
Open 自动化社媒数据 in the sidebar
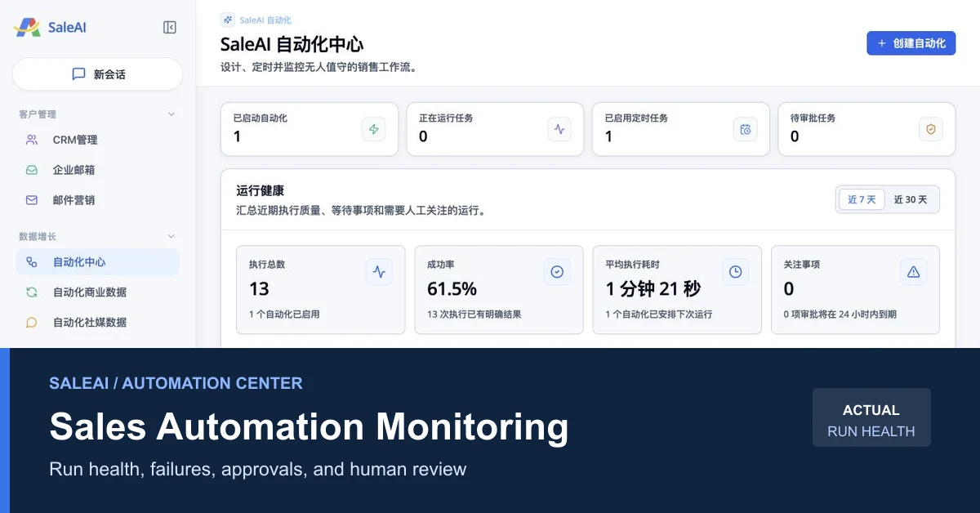tap(97, 323)
